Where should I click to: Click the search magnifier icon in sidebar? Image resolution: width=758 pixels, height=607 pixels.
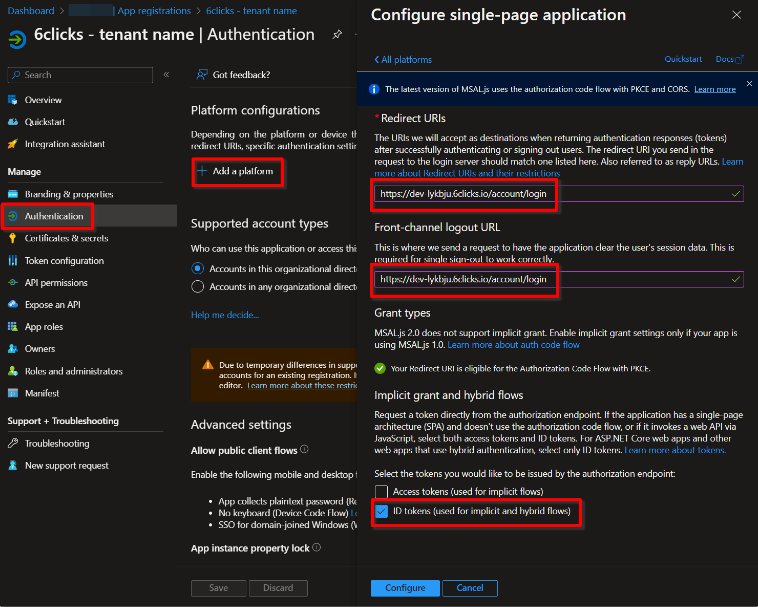click(x=16, y=75)
